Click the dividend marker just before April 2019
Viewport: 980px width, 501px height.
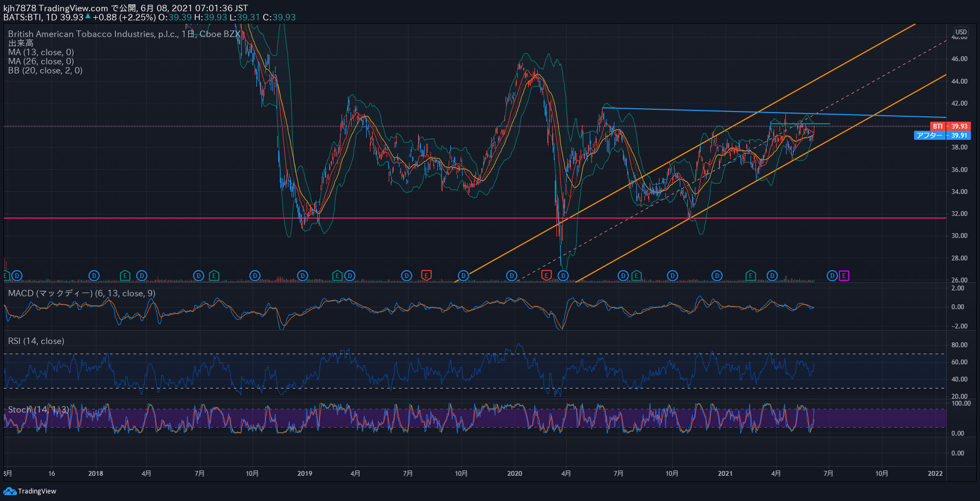click(350, 276)
